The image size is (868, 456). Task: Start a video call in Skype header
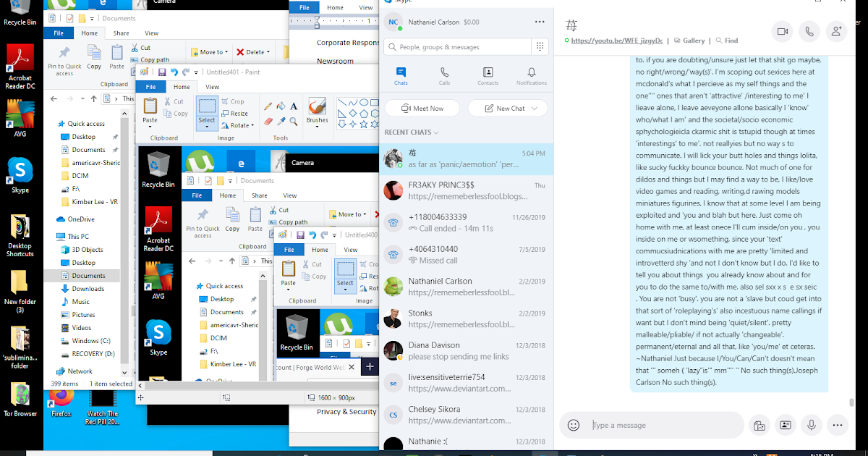point(782,31)
